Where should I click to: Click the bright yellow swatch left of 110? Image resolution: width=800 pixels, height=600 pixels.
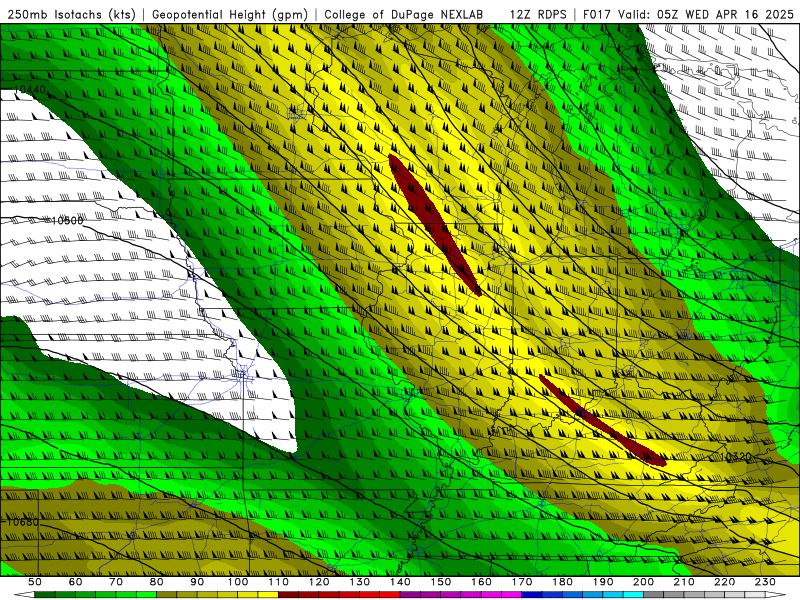(x=268, y=595)
